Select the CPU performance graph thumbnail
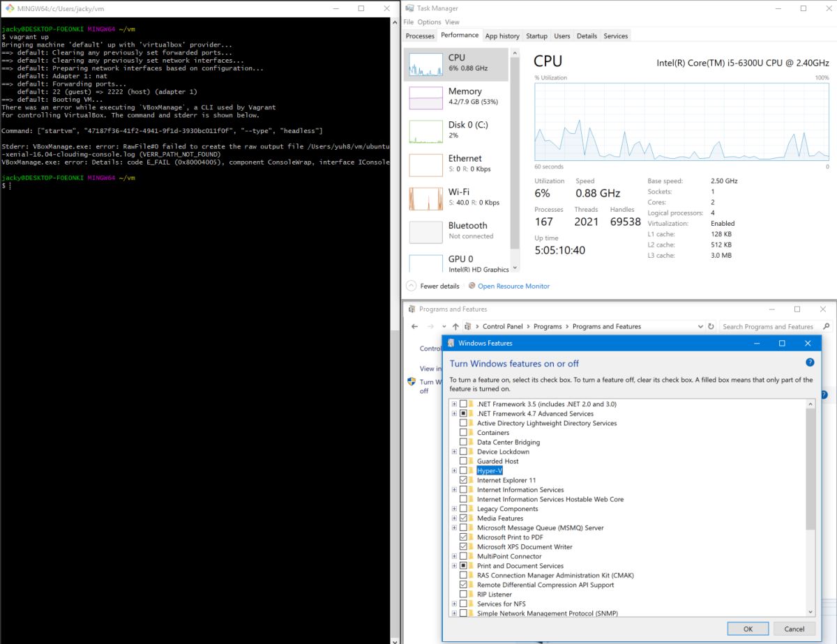The height and width of the screenshot is (644, 837). pyautogui.click(x=425, y=64)
